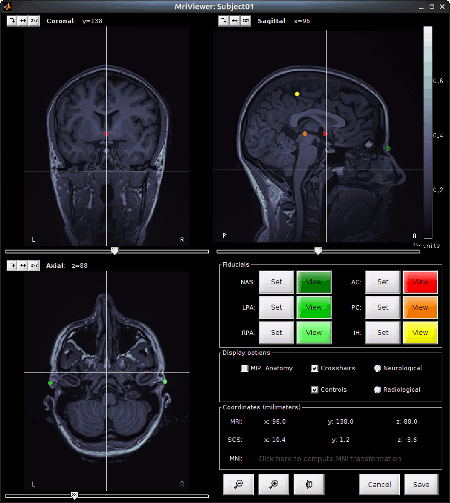
Task: Click the permute axes button above the Axial view
Action: click(34, 265)
